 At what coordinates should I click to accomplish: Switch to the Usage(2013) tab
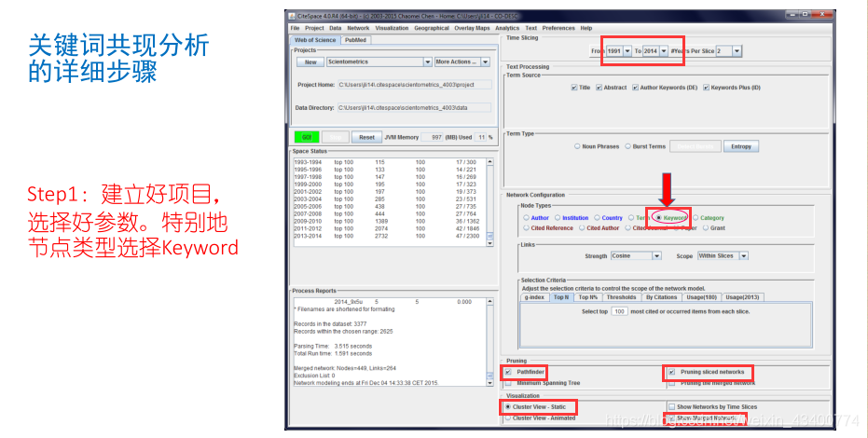[x=742, y=297]
